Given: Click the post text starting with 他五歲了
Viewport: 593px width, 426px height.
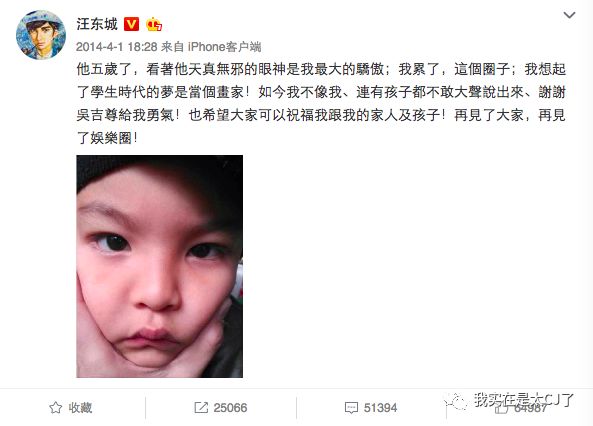Looking at the screenshot, I should tap(321, 103).
